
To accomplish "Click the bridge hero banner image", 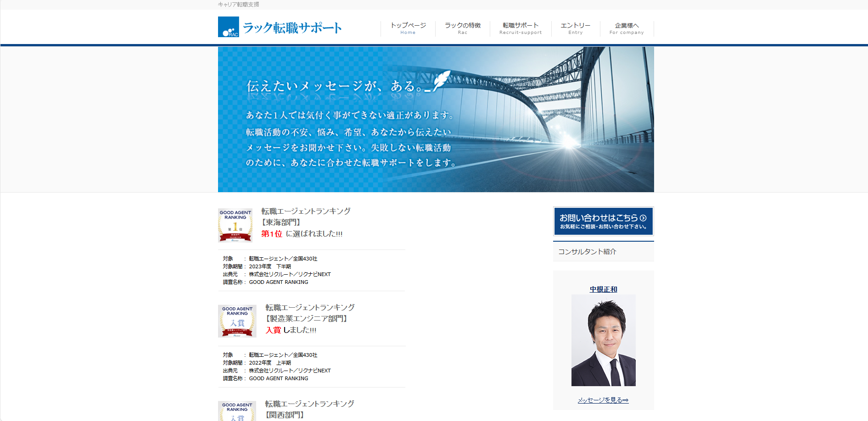I will pyautogui.click(x=551, y=138).
